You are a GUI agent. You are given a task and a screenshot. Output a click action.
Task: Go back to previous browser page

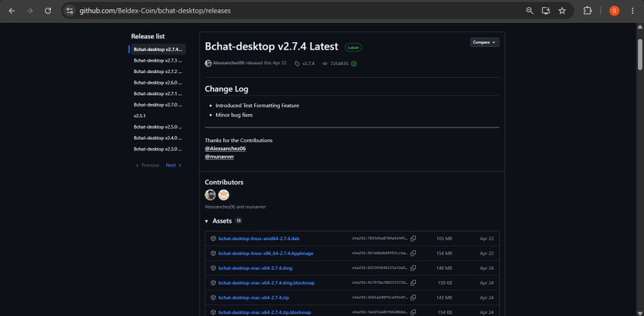[x=11, y=11]
